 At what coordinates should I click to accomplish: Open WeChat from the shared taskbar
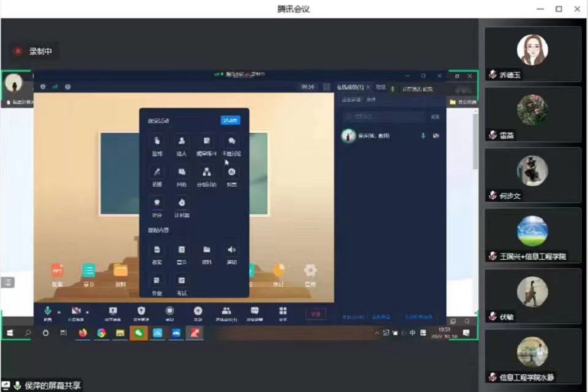point(138,333)
